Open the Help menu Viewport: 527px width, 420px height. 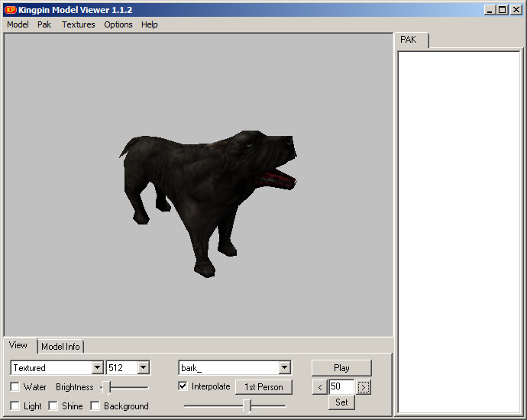coord(149,24)
